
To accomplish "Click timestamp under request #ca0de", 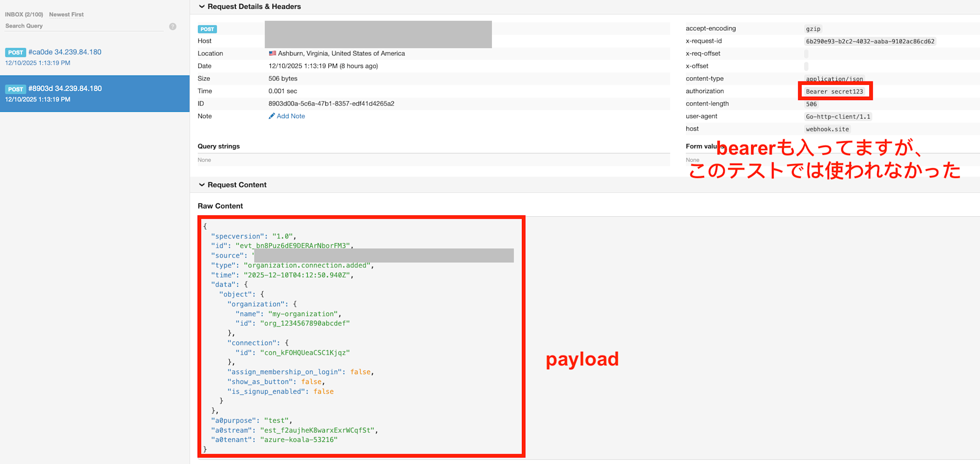I will [38, 63].
